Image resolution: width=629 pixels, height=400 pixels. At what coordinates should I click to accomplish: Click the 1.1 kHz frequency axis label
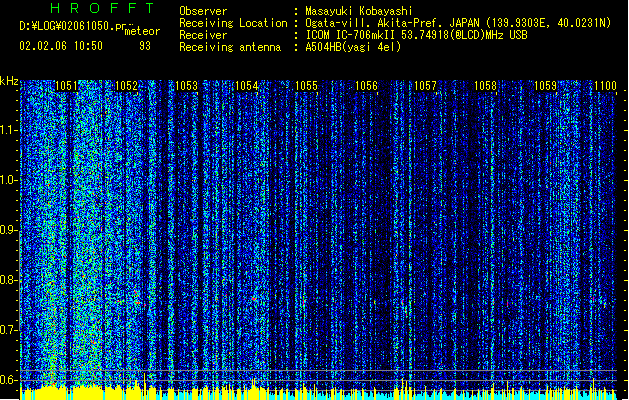pyautogui.click(x=9, y=130)
